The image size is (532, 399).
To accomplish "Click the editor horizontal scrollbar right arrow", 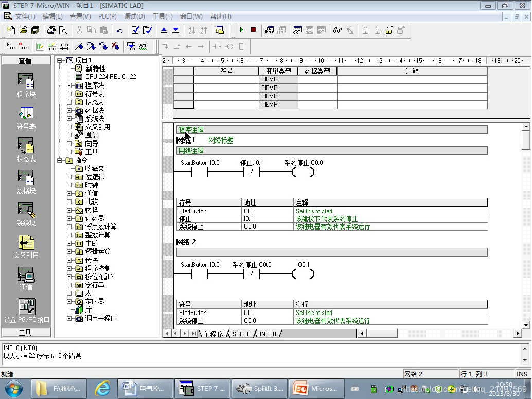I will (x=518, y=334).
